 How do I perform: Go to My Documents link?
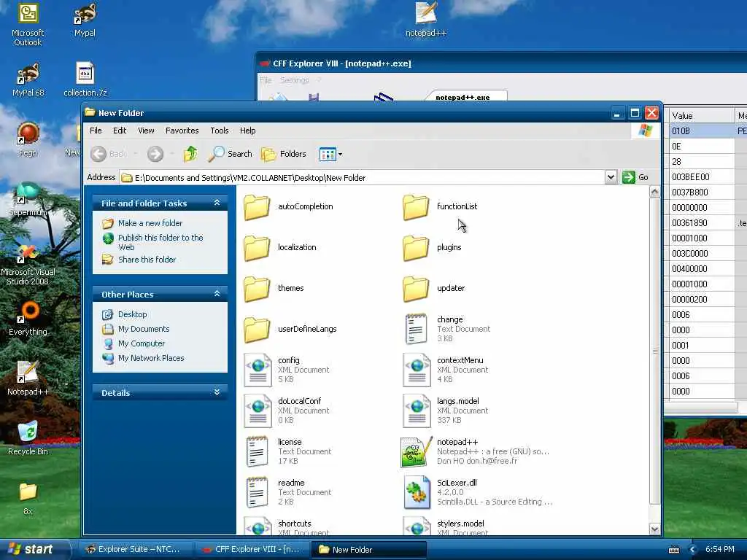(x=144, y=329)
